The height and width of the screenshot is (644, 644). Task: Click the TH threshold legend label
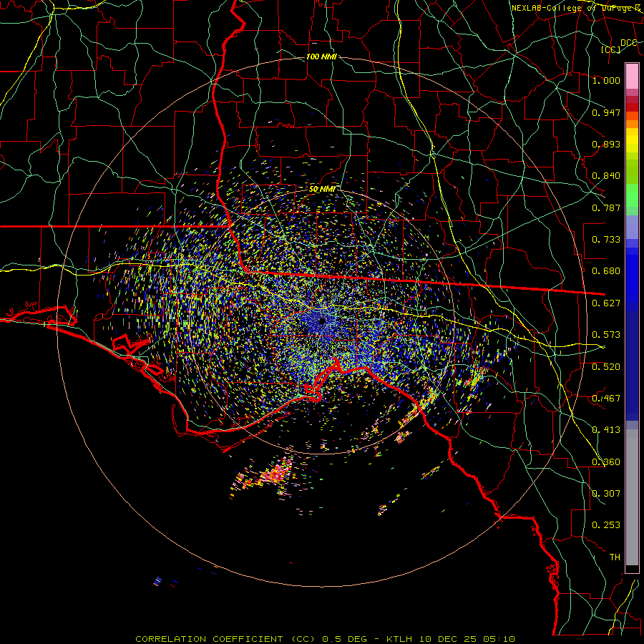point(615,557)
